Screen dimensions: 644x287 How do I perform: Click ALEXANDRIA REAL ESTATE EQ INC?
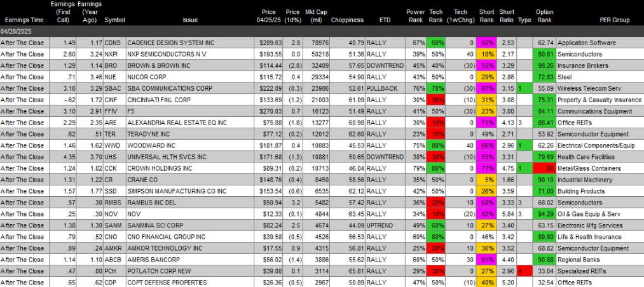click(x=177, y=123)
